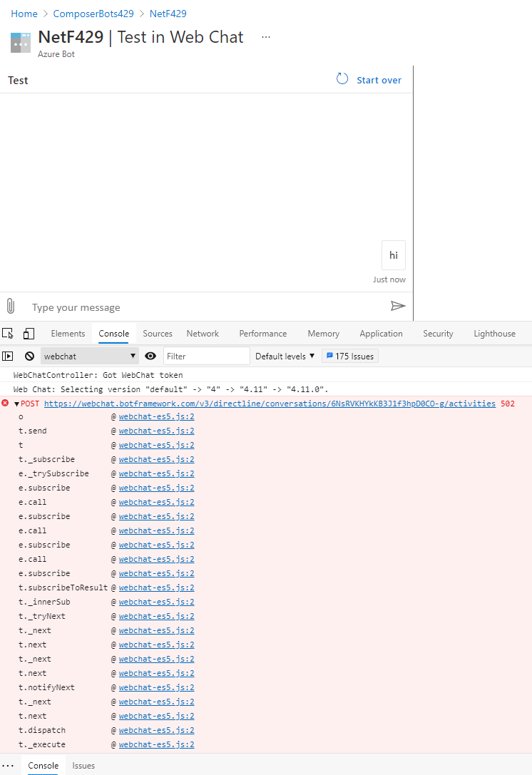Open the NetF429 ellipsis more options
Viewport: 532px width, 775px height.
pos(266,37)
